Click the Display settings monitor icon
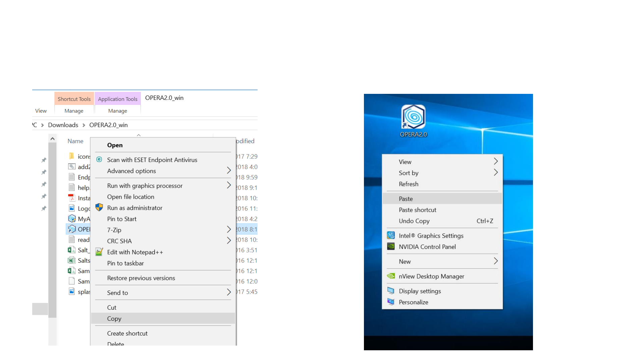The height and width of the screenshot is (362, 644). [x=391, y=291]
